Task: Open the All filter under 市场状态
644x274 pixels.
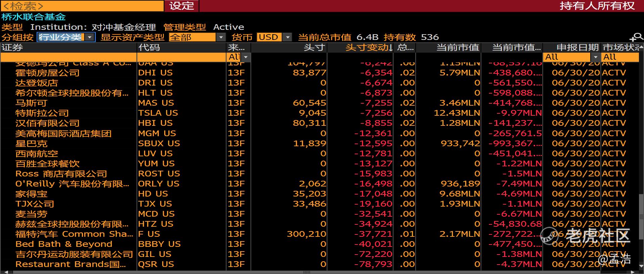Action: [x=620, y=57]
